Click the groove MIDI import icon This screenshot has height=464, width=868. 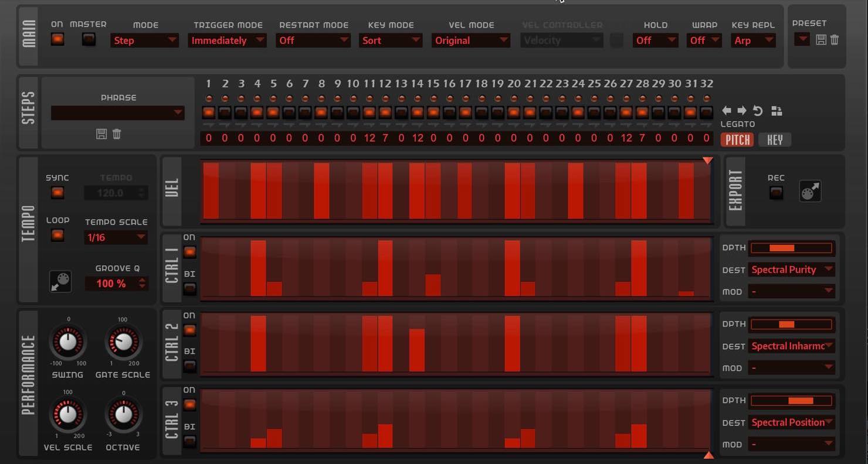[60, 281]
